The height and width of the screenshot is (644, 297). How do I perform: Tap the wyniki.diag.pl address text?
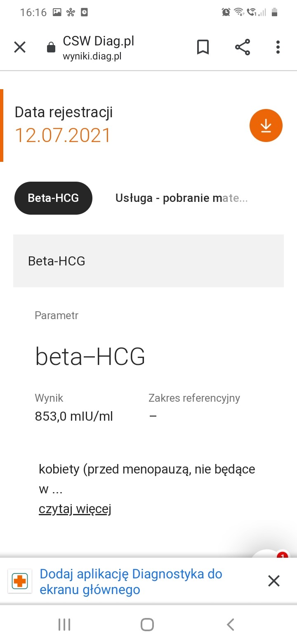pyautogui.click(x=92, y=57)
